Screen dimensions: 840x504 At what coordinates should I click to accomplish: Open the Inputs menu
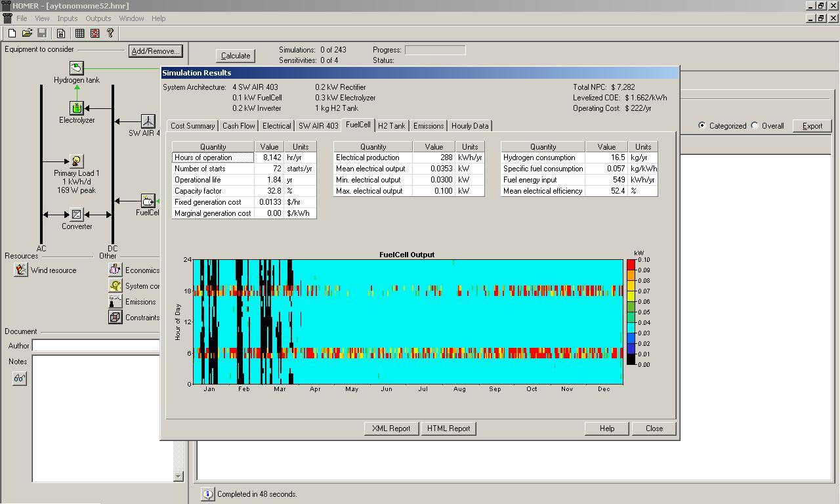point(67,18)
